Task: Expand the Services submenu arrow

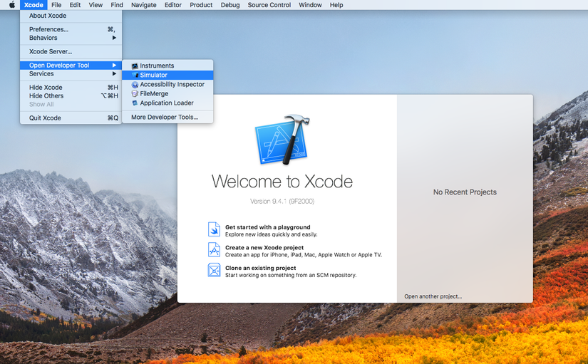Action: (114, 74)
